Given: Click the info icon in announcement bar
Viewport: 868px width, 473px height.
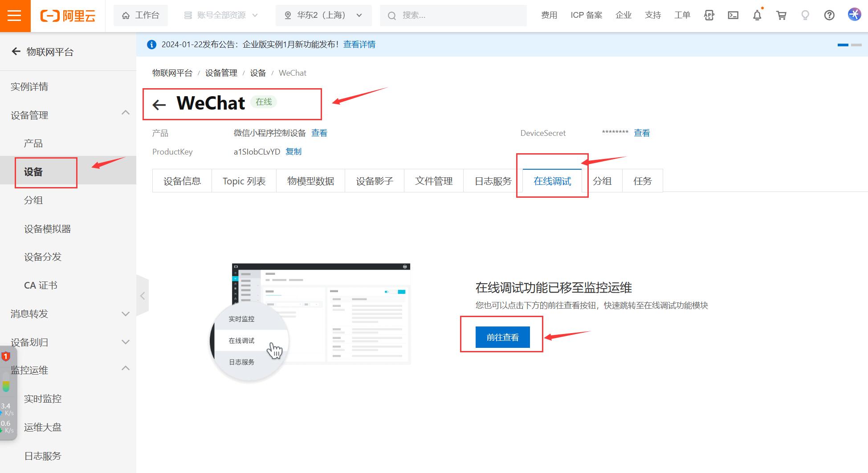Looking at the screenshot, I should (x=151, y=45).
